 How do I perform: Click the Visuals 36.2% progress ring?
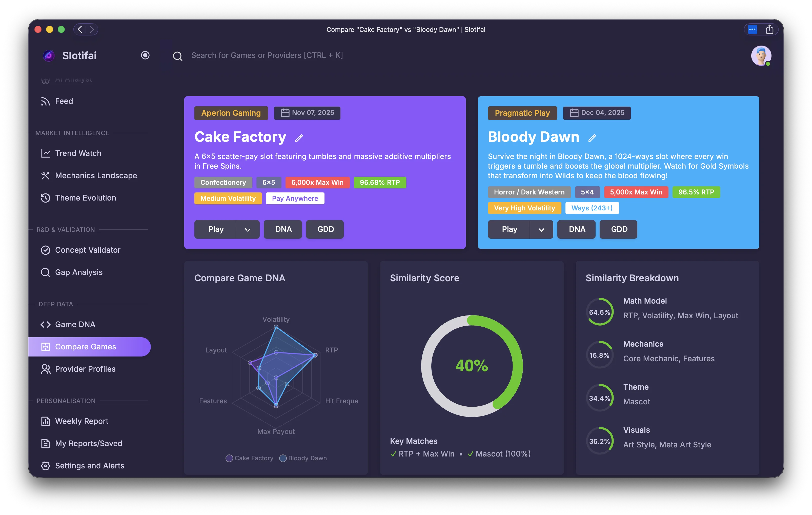[x=600, y=441]
